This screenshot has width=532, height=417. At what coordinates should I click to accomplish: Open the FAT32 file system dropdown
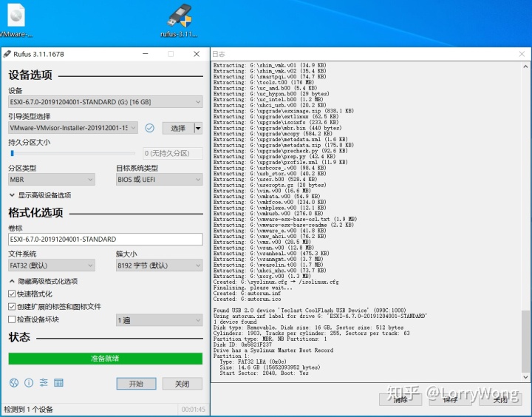click(52, 265)
